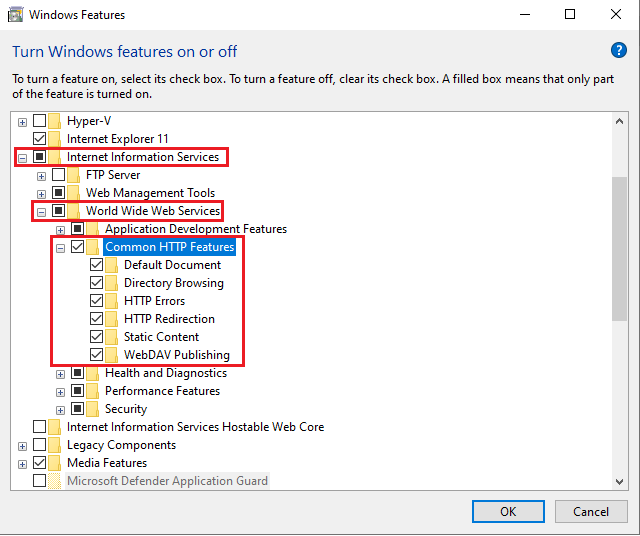The image size is (640, 536).
Task: Click the Windows Features title bar icon
Action: (16, 15)
